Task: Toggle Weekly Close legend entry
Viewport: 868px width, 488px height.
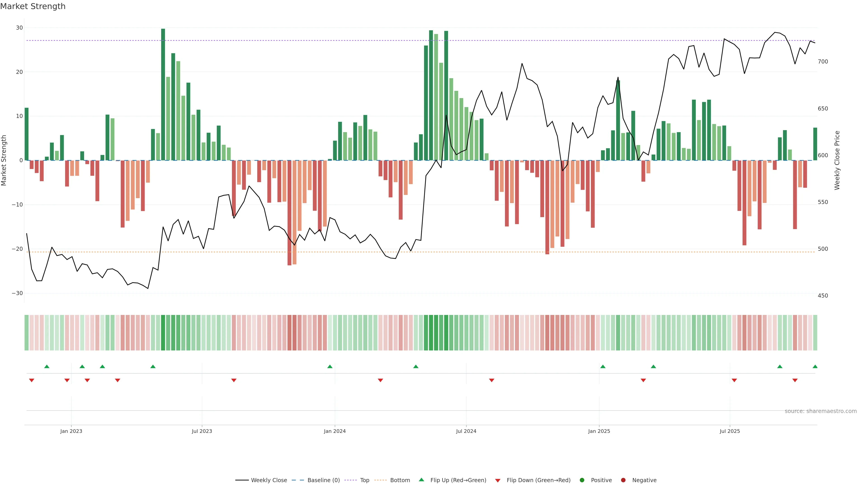Action: tap(269, 480)
